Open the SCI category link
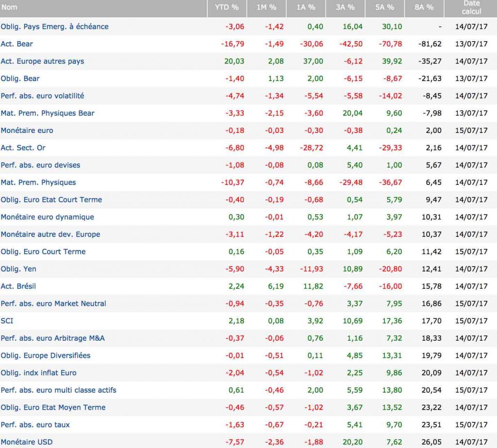This screenshot has width=497, height=448. 6,321
